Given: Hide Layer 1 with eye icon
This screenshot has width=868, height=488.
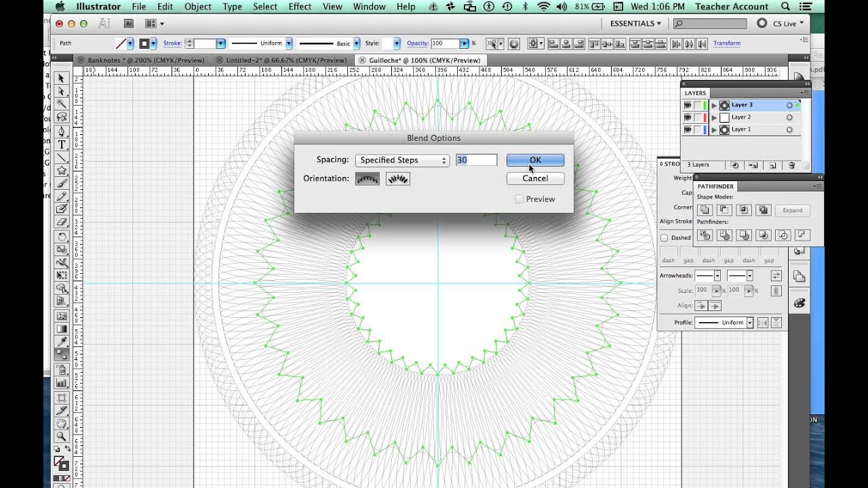Looking at the screenshot, I should 688,130.
